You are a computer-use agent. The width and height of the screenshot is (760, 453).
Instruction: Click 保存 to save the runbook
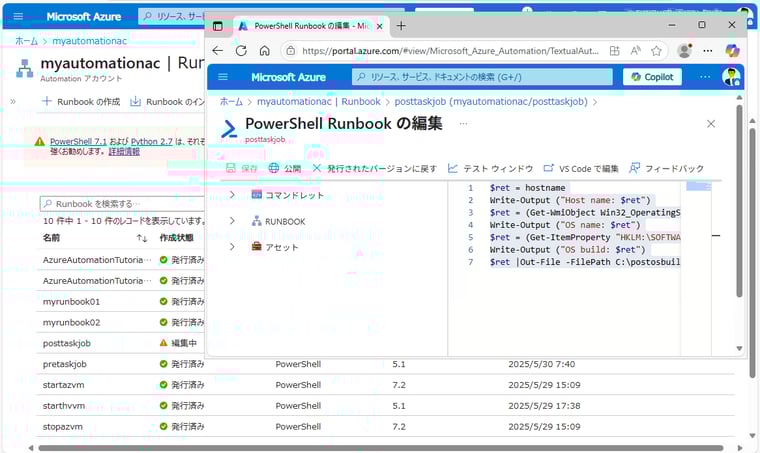(x=242, y=168)
